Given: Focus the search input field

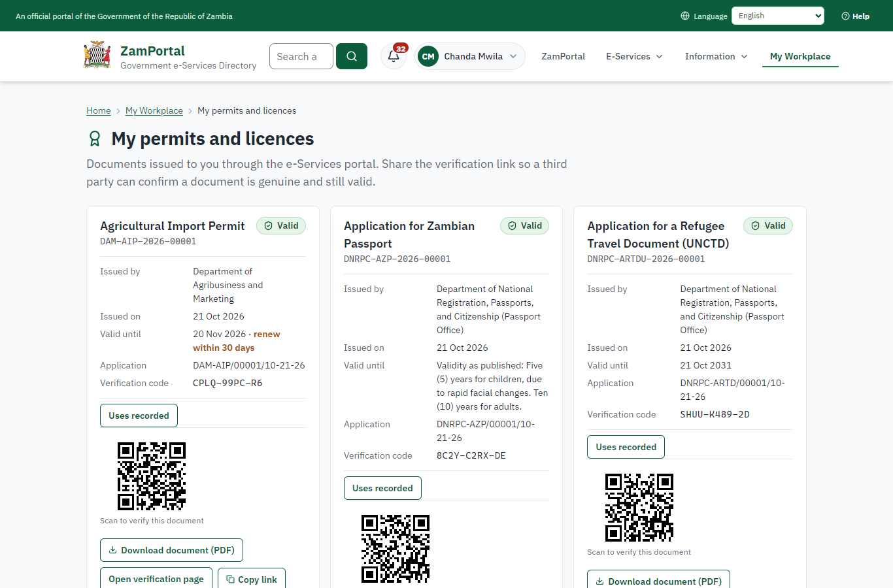Looking at the screenshot, I should 301,56.
